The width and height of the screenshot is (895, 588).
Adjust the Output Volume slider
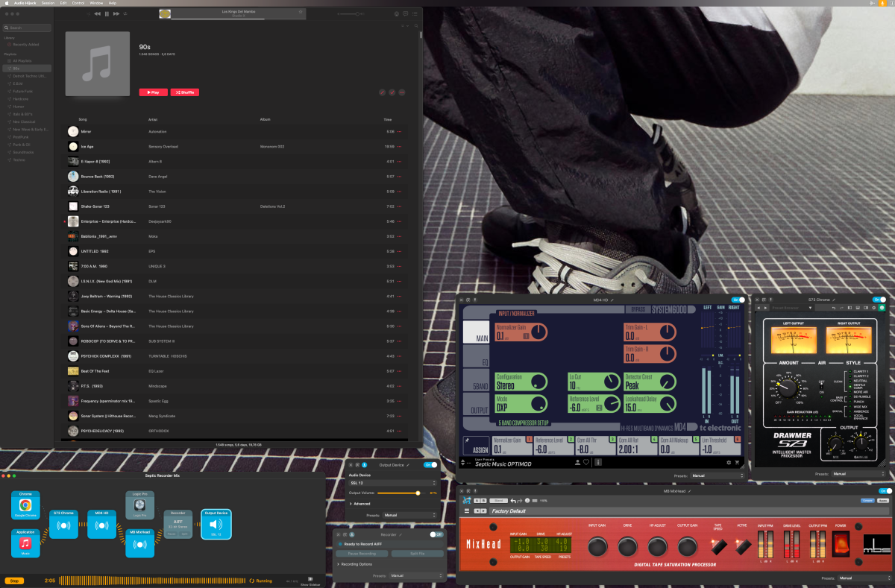click(x=401, y=493)
